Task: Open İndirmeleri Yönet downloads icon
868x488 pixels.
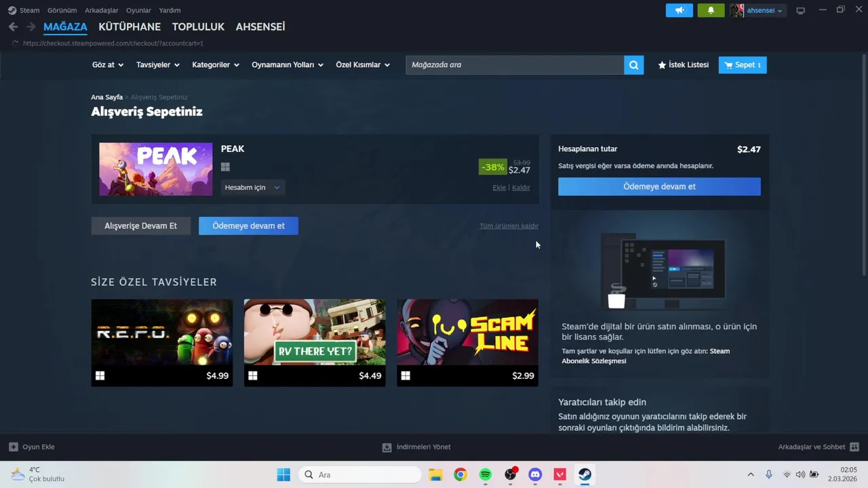Action: (x=387, y=447)
